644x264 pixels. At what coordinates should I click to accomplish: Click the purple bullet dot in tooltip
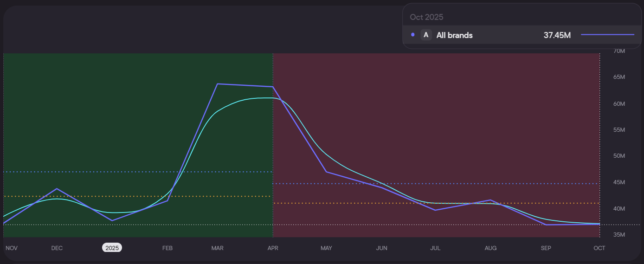[x=413, y=35]
